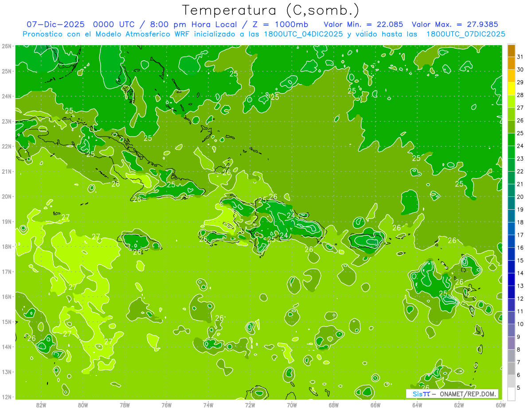Click color scale label "29"
This screenshot has height=411, width=532.
[520, 82]
